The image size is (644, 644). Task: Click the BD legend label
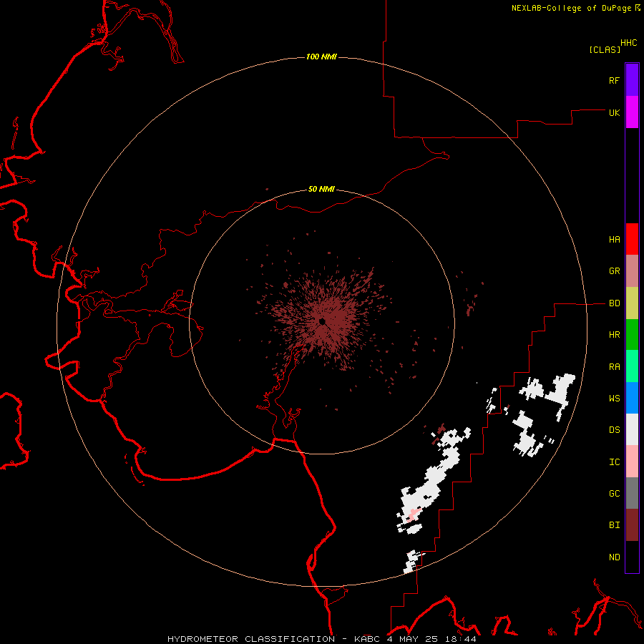(x=614, y=303)
